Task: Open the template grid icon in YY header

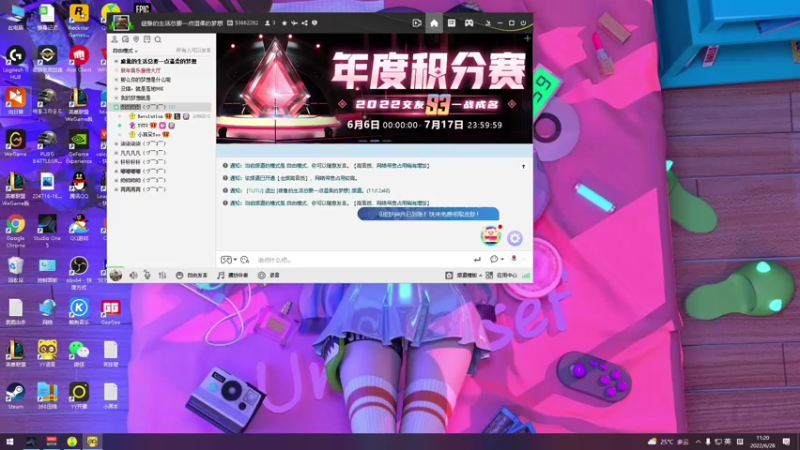Action: tap(452, 23)
